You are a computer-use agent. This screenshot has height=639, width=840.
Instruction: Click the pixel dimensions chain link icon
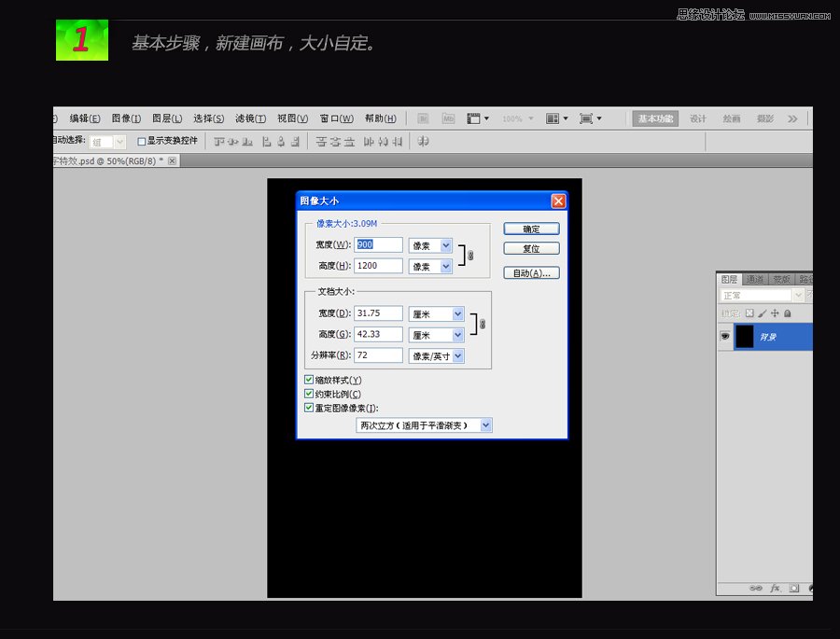(470, 256)
